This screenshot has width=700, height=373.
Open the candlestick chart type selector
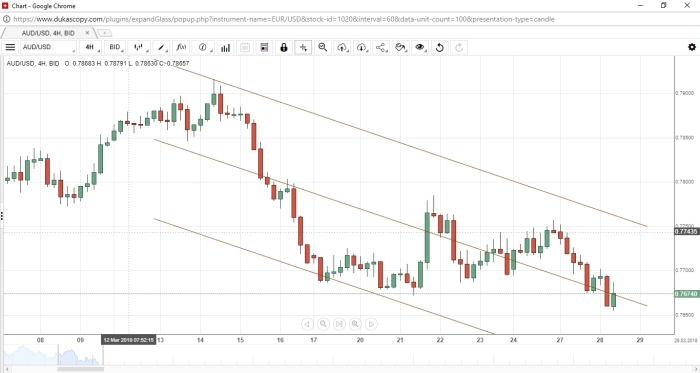(141, 47)
